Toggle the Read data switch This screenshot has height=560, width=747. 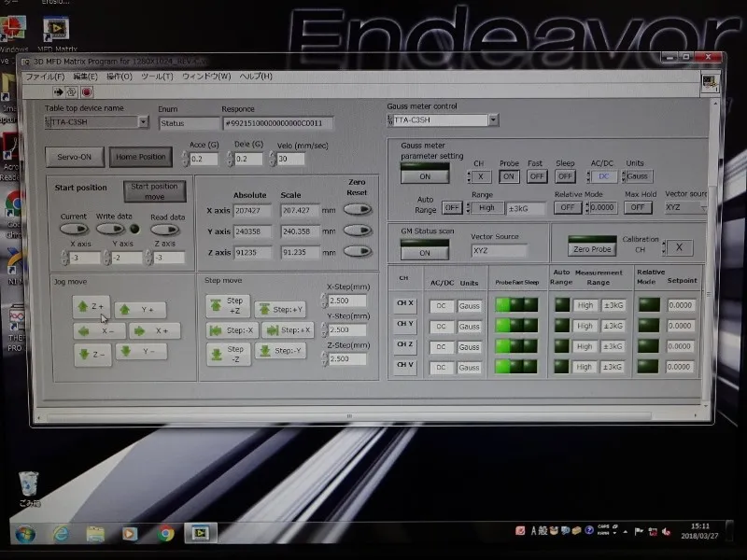pos(165,230)
